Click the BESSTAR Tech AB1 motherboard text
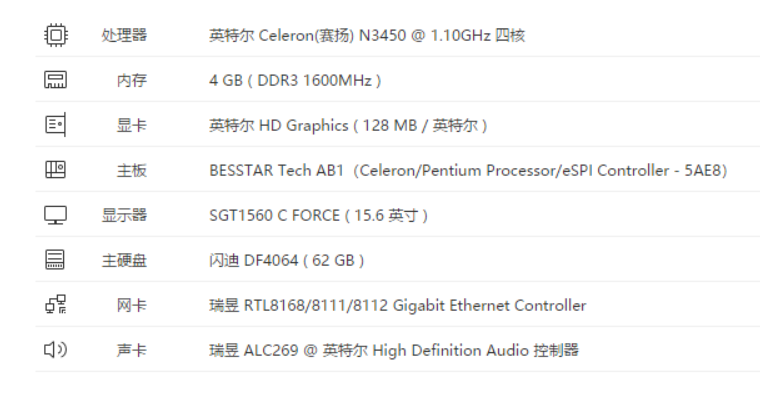This screenshot has width=760, height=394. tap(468, 171)
